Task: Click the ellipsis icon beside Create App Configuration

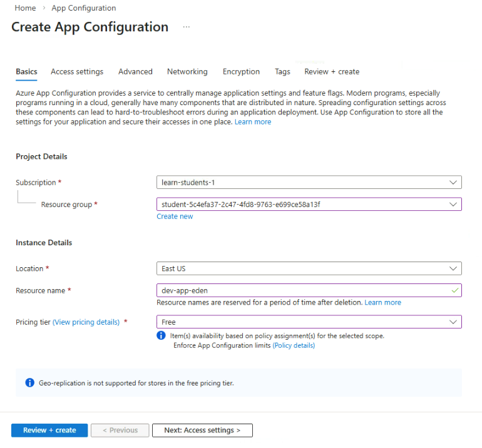Action: [186, 28]
